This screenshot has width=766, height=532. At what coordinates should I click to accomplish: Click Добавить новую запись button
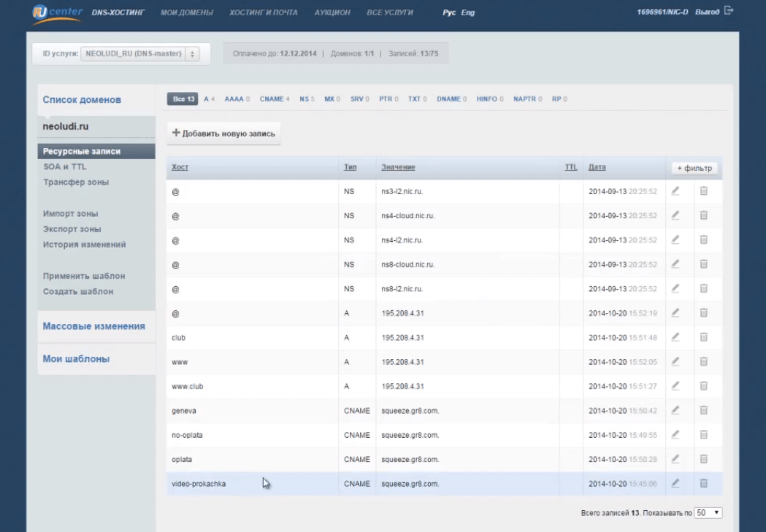tap(224, 134)
